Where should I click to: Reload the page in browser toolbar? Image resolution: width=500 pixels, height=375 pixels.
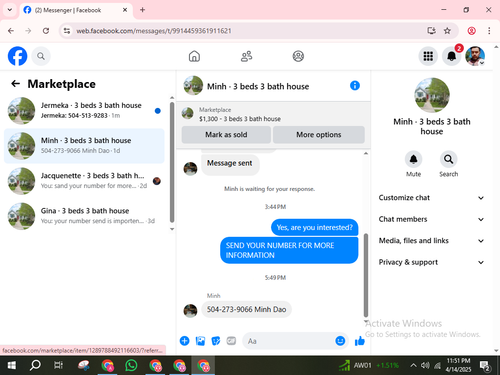click(46, 31)
